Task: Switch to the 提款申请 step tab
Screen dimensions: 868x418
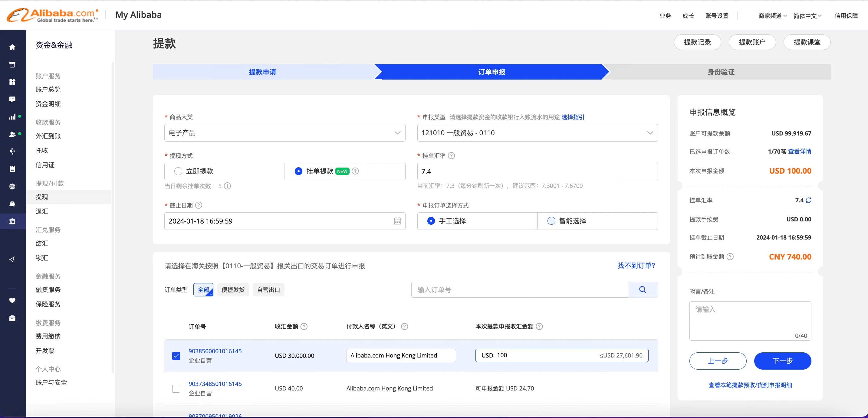Action: pyautogui.click(x=262, y=72)
